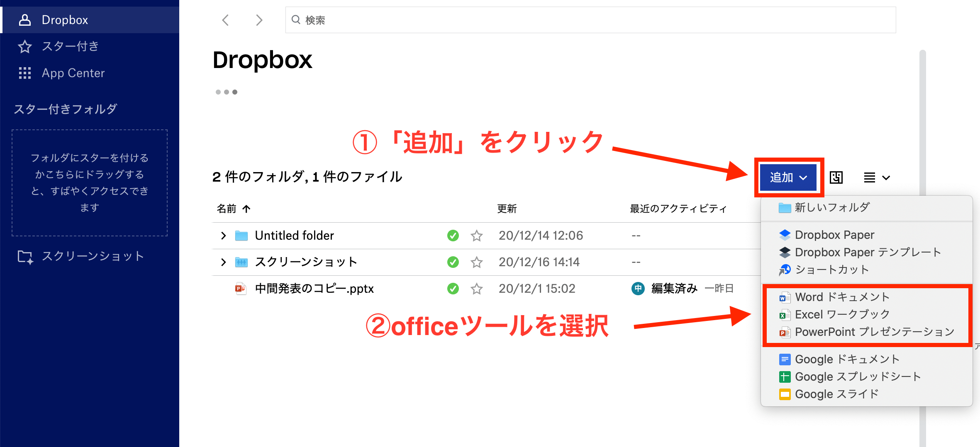Screen dimensions: 980x447
Task: Star the Untitled folder
Action: 477,235
